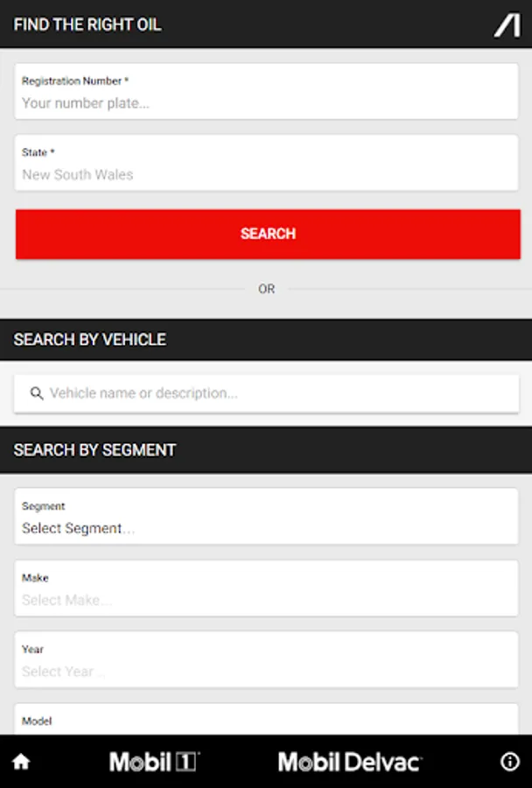Click the SEARCH BY VEHICLE section header

pos(90,340)
